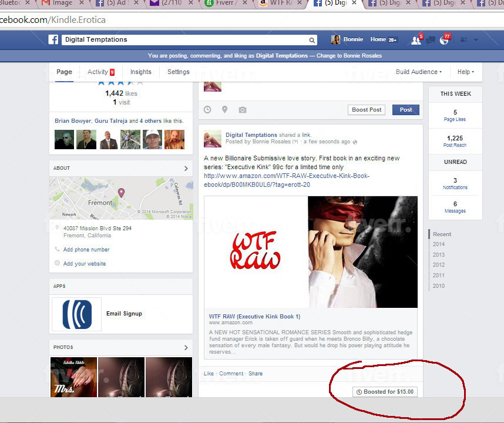Screen dimensions: 504x423
Task: Switch to the Gmail Image browser tab
Action: [62, 3]
